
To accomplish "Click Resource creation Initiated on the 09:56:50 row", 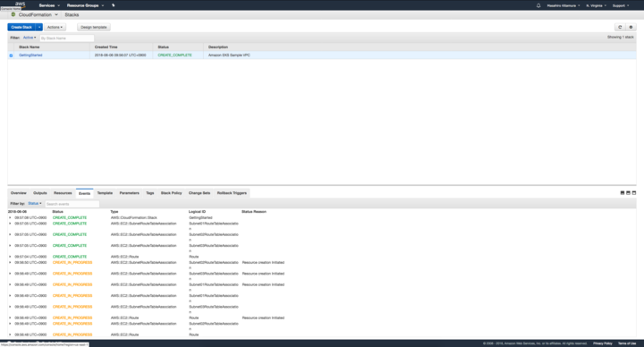I will click(263, 262).
